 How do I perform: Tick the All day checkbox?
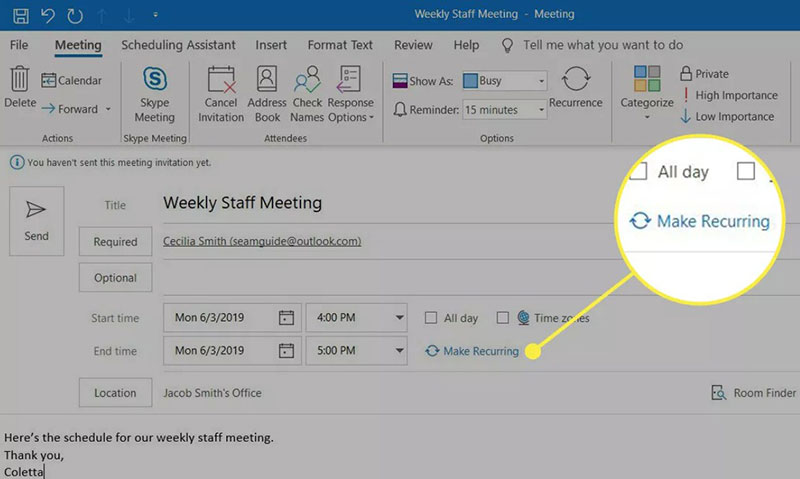[x=431, y=318]
